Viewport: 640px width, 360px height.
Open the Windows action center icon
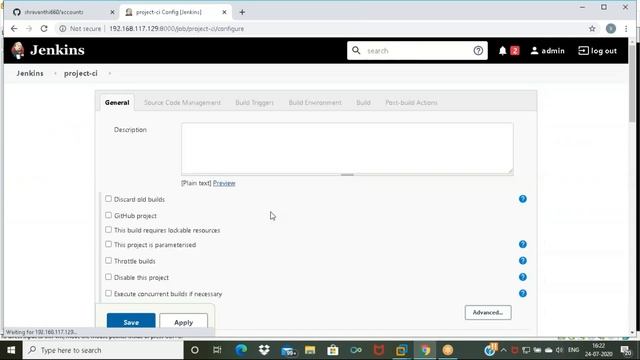[x=626, y=350]
